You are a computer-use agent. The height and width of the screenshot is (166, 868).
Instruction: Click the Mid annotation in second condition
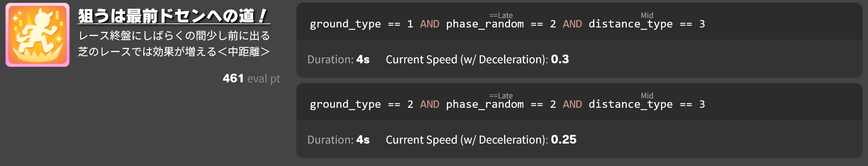tap(647, 96)
